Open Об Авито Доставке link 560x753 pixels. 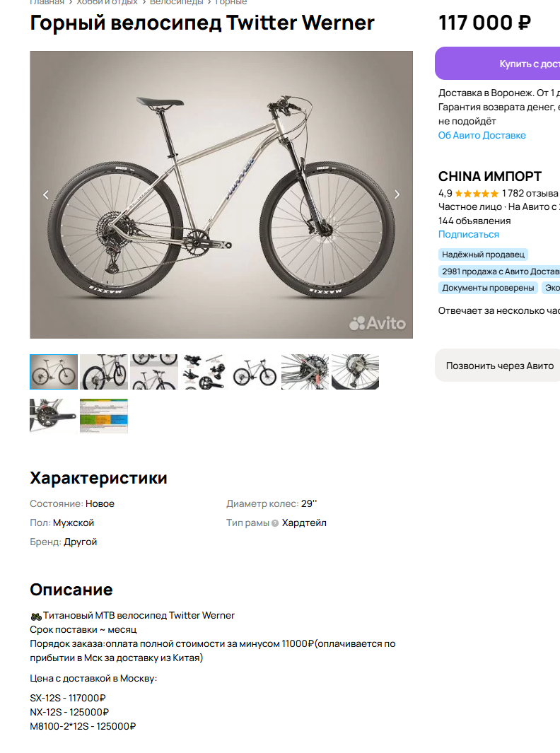click(x=482, y=136)
